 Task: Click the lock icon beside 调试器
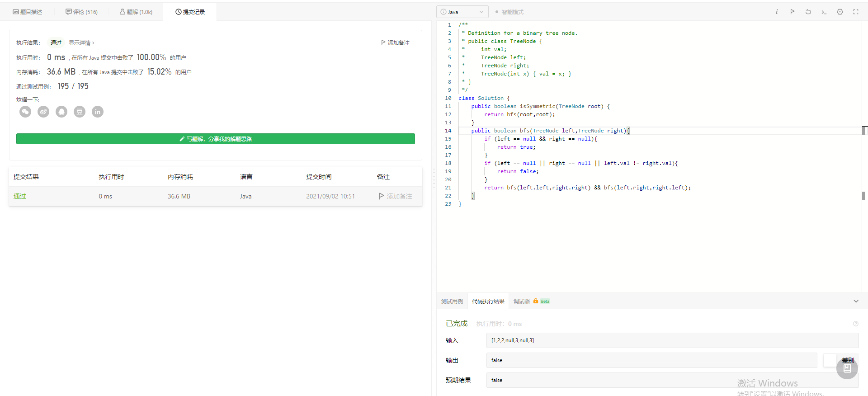click(x=536, y=301)
